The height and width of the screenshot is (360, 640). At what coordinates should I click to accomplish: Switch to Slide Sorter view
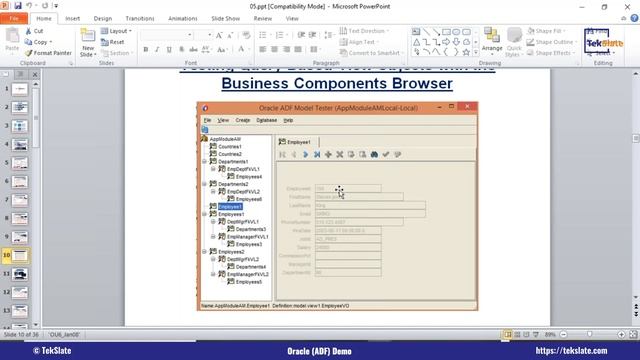coord(517,334)
